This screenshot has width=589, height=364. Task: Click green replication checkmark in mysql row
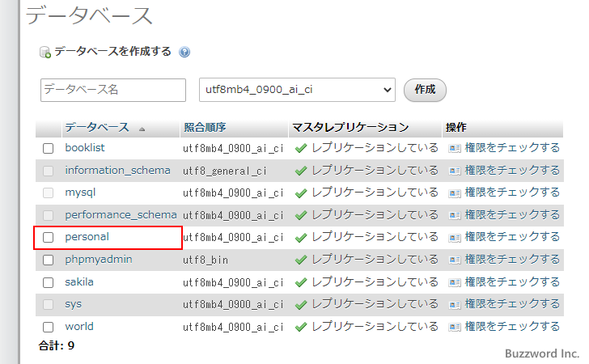300,193
